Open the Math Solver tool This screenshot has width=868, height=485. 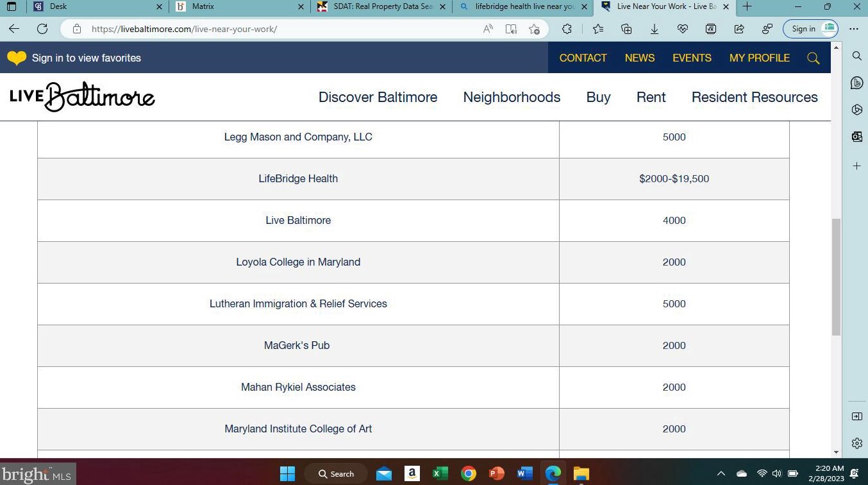click(711, 29)
